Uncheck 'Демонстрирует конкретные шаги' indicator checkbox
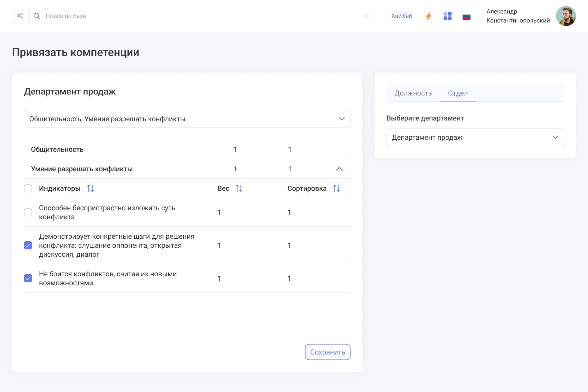This screenshot has height=392, width=588. click(28, 245)
